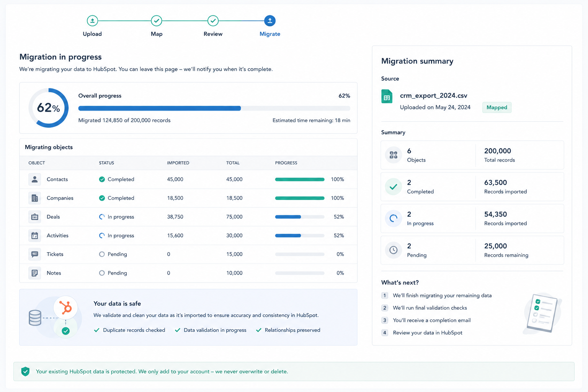This screenshot has height=392, width=588.
Task: Click the 54,350 Records imported value
Action: tap(495, 214)
